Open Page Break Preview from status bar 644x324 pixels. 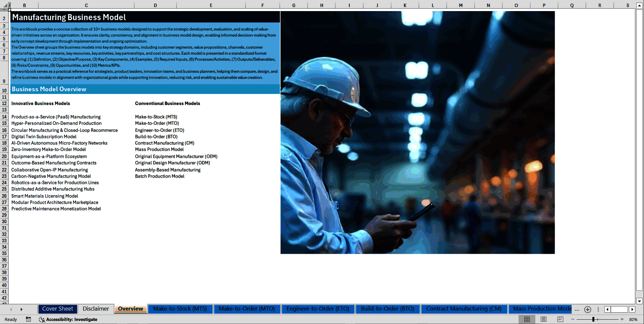click(559, 319)
